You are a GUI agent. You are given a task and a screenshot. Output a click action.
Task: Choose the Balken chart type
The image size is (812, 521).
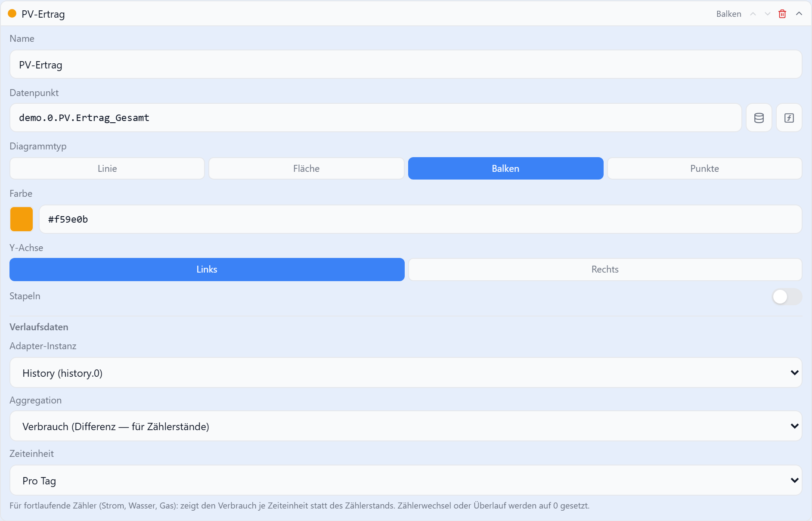(505, 168)
